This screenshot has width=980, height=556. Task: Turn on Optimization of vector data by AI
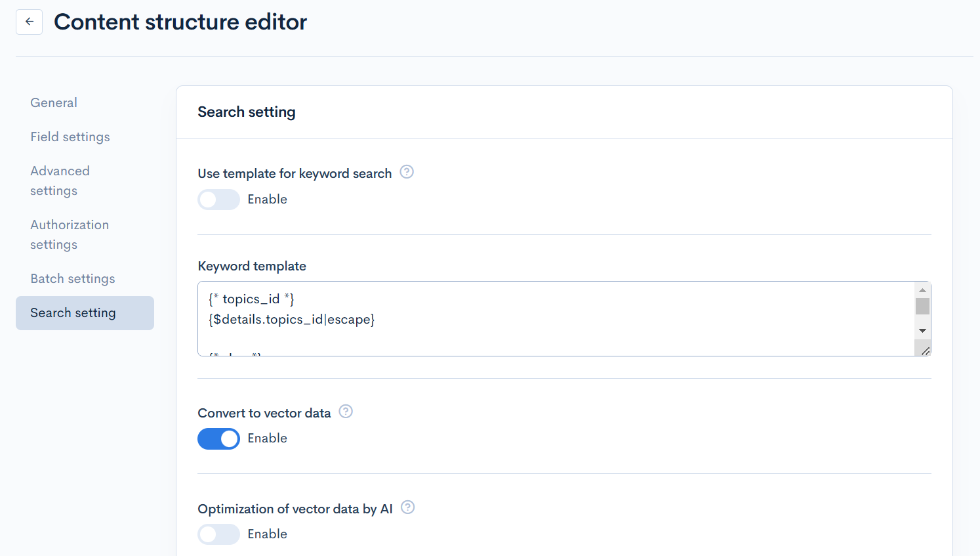click(x=218, y=534)
